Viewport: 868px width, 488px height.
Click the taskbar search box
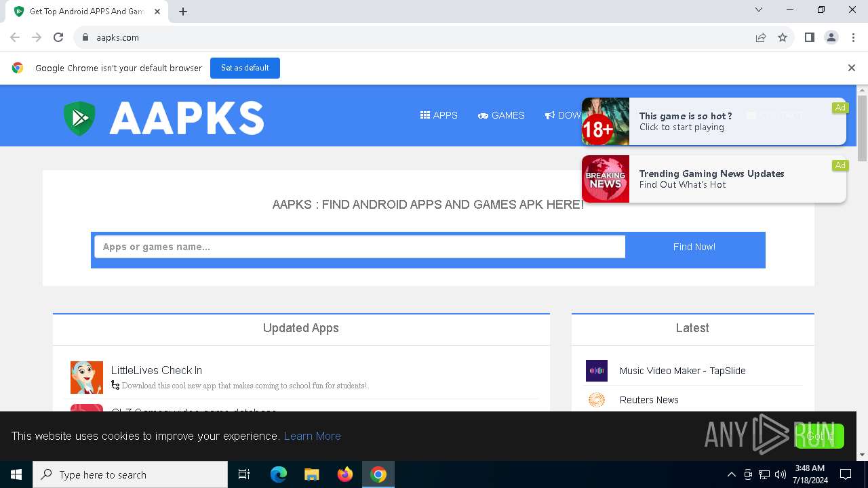130,474
